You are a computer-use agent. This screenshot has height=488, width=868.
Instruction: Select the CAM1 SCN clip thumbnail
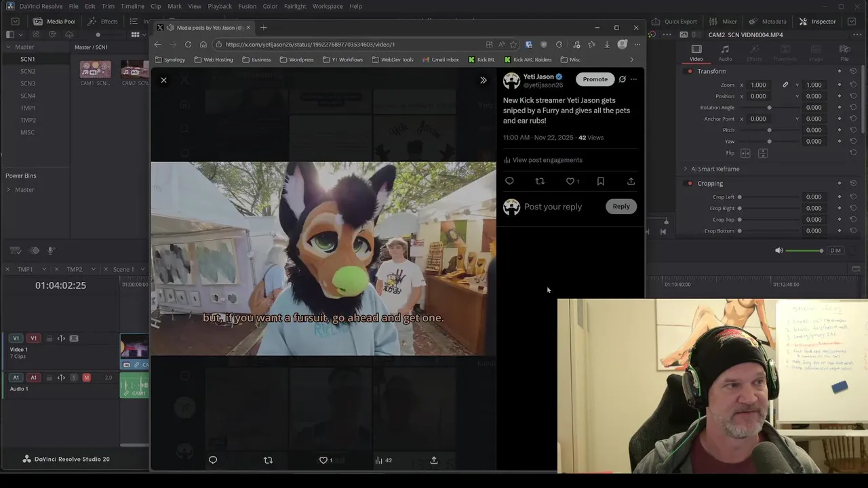coord(96,69)
